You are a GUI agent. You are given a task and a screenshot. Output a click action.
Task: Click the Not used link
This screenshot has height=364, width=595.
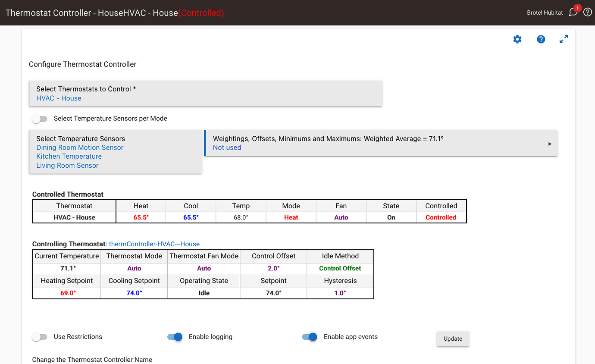[227, 147]
